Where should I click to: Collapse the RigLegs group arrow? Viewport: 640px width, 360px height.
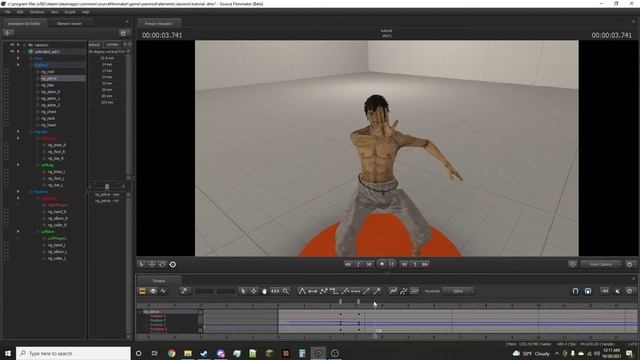[18, 131]
